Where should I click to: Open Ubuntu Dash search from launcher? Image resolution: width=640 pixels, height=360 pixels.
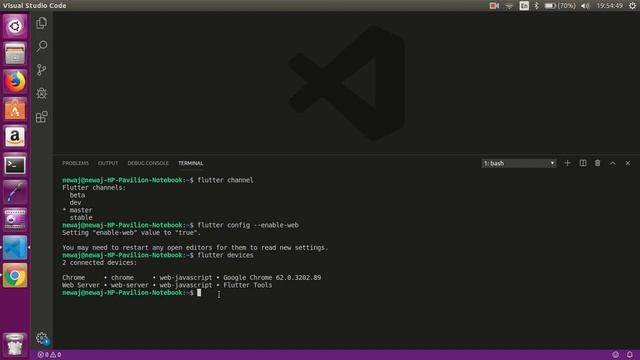pos(15,27)
